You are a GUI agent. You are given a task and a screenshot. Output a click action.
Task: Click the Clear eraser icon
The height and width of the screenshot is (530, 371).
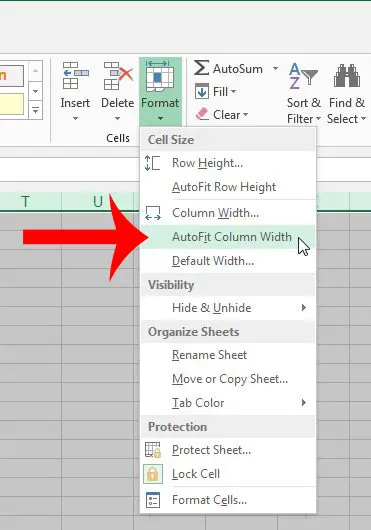(202, 114)
